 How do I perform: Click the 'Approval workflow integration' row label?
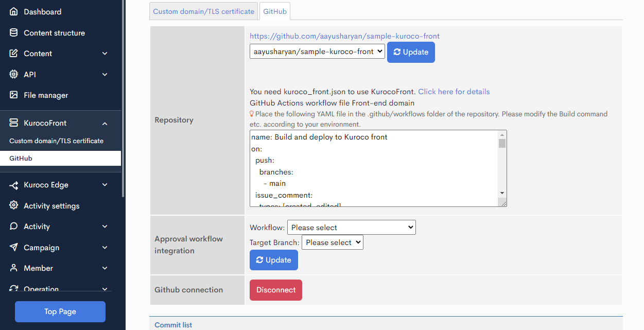189,245
